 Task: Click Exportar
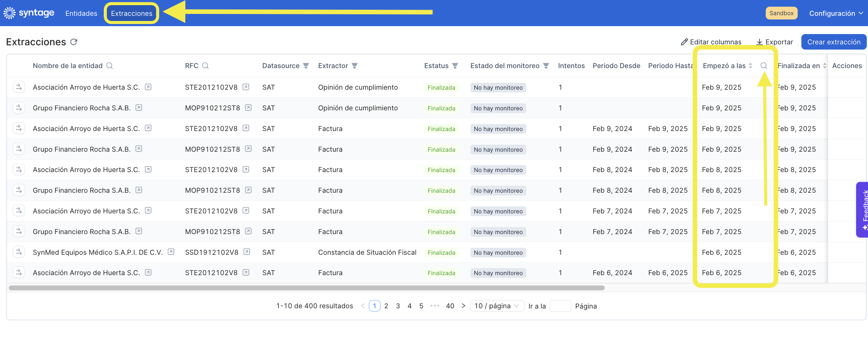click(x=775, y=42)
